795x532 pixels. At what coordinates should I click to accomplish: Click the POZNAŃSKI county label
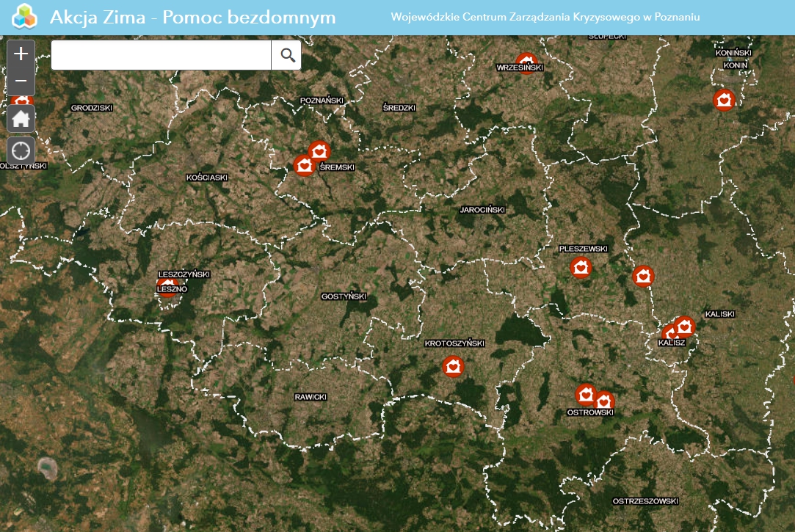322,101
